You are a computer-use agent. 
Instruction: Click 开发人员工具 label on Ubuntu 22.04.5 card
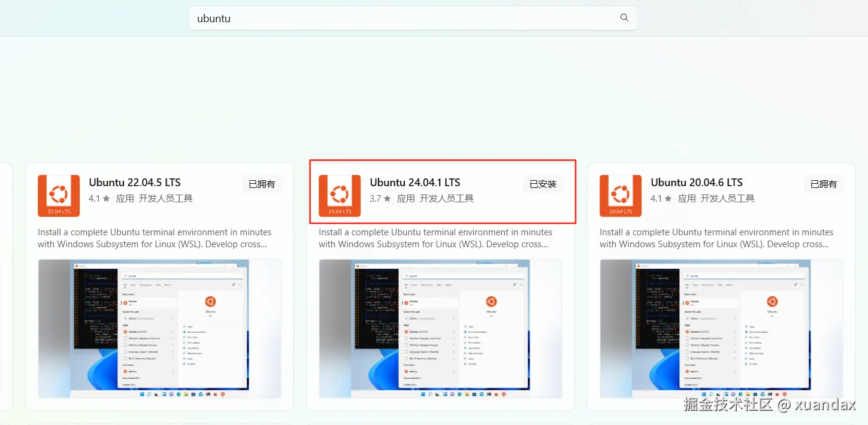point(166,199)
